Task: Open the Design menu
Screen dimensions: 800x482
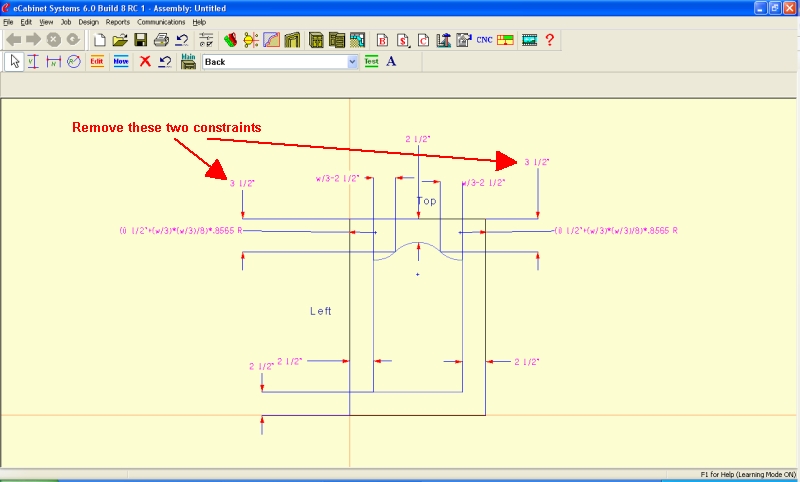Action: [88, 21]
